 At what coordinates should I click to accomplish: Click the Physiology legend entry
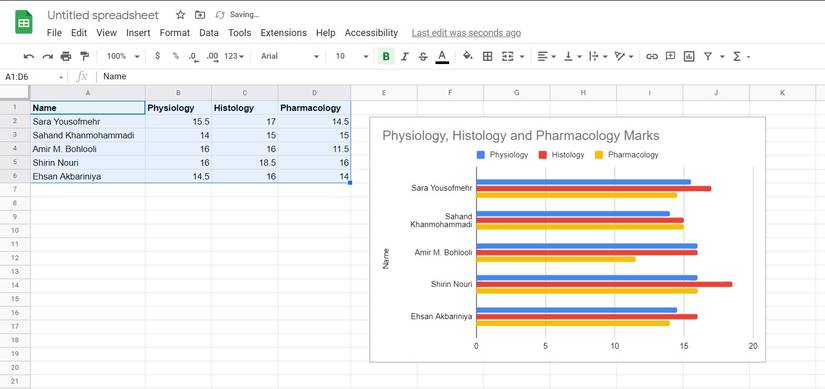502,155
